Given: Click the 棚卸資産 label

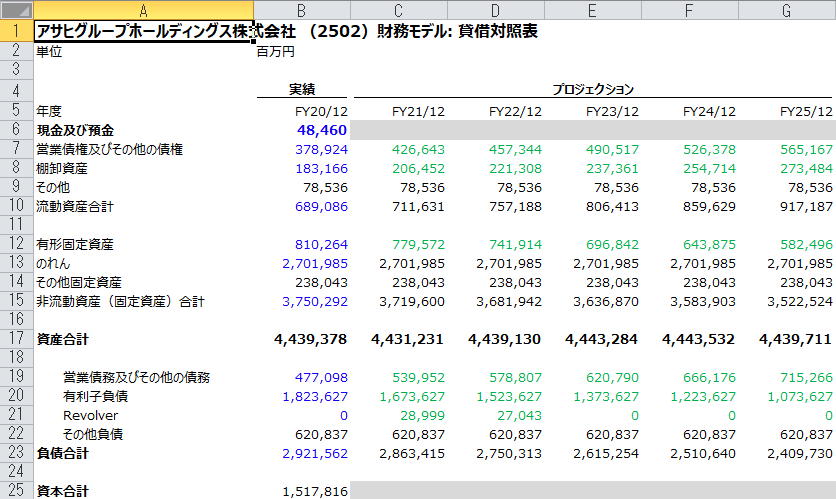Looking at the screenshot, I should pos(62,168).
